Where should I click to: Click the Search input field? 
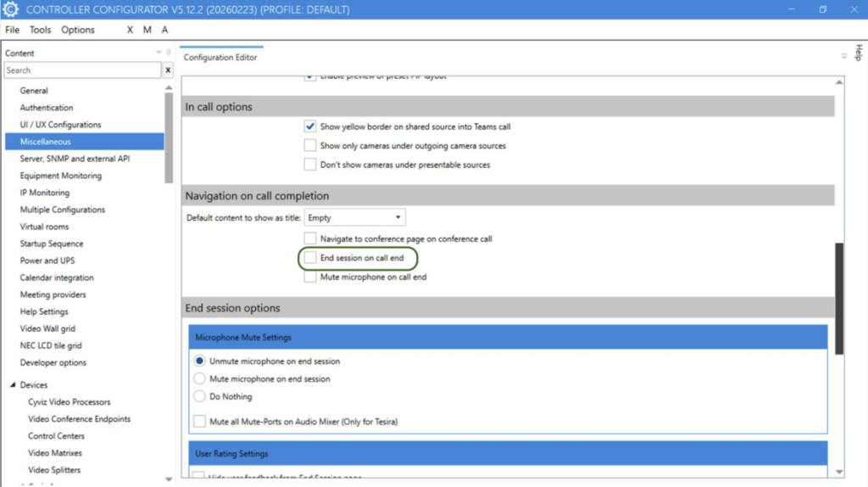coord(81,70)
